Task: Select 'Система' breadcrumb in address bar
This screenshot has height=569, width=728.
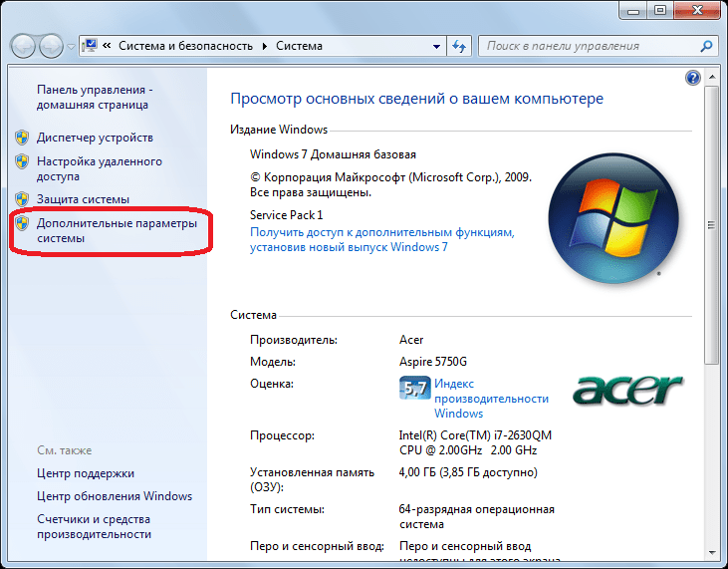Action: 299,46
